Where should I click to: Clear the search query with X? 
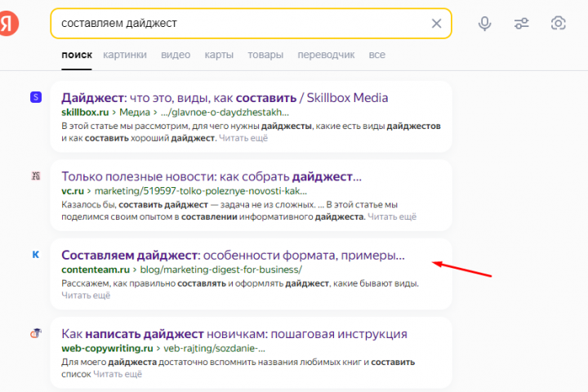(436, 24)
